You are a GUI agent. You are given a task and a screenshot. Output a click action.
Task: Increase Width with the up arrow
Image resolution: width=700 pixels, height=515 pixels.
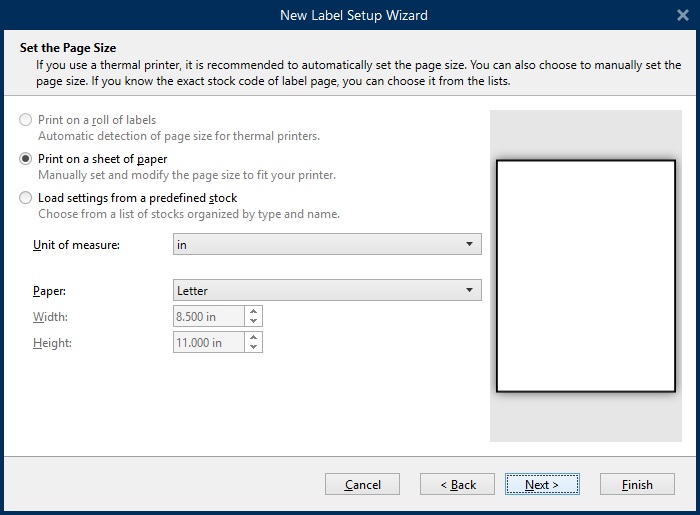tap(254, 311)
